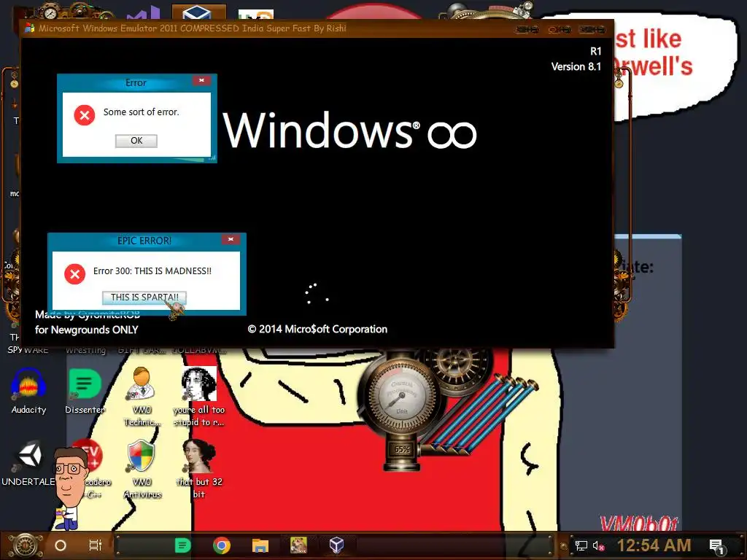Open the Audacity desktop icon

pyautogui.click(x=28, y=391)
